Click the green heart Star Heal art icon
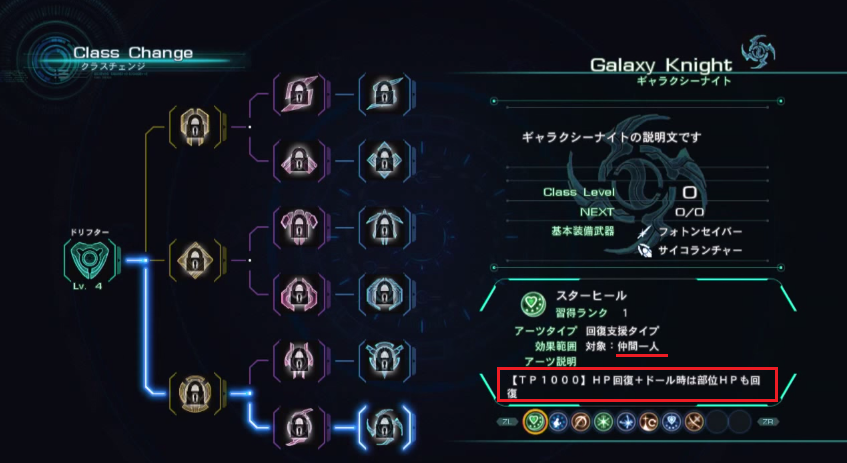Image resolution: width=847 pixels, height=463 pixels. [534, 420]
